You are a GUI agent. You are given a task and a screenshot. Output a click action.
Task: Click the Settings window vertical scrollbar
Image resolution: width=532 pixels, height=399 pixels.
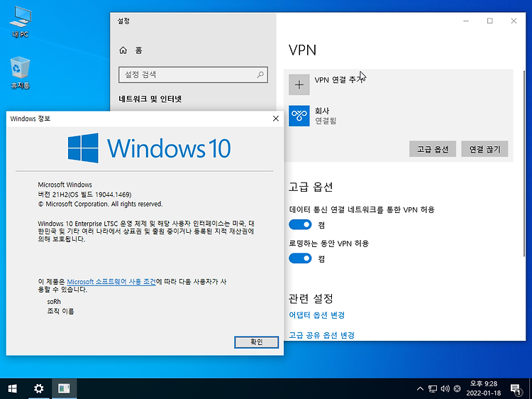524,165
